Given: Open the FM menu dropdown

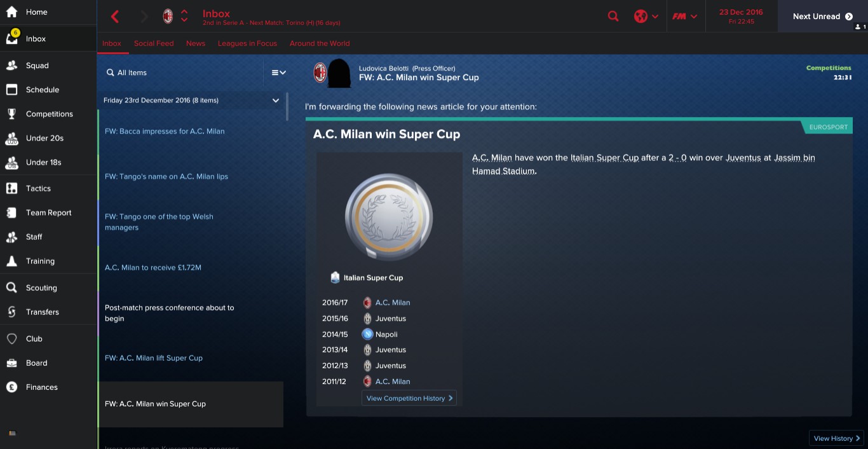Looking at the screenshot, I should pos(685,17).
